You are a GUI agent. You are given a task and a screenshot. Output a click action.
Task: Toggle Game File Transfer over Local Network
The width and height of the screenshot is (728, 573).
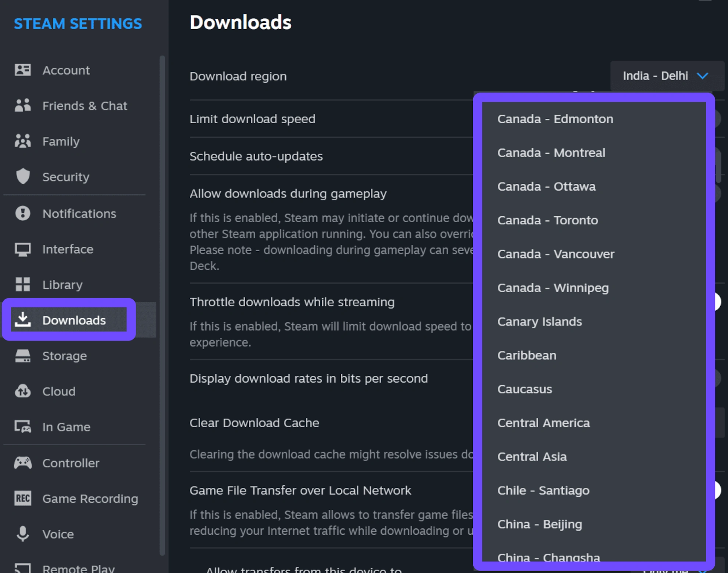coord(718,490)
